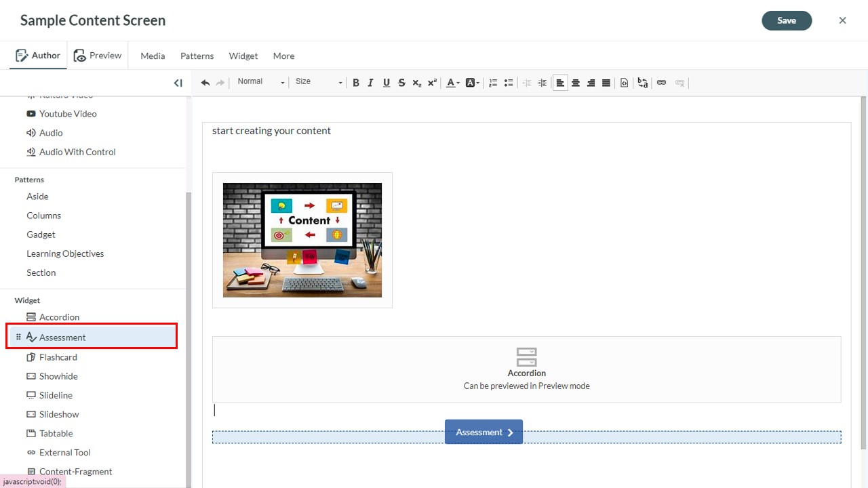
Task: Open the text color picker
Action: point(452,83)
